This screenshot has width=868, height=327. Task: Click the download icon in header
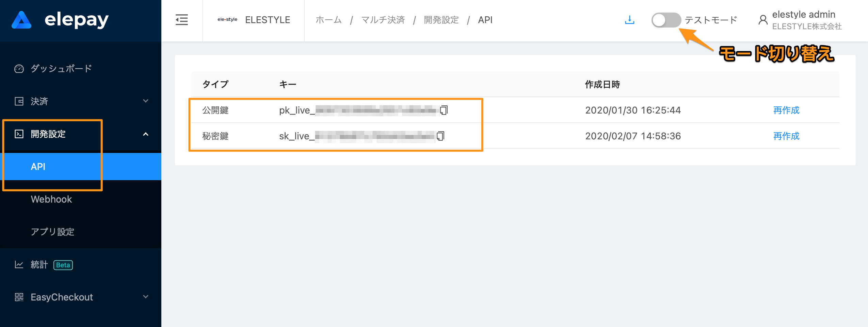[x=629, y=20]
